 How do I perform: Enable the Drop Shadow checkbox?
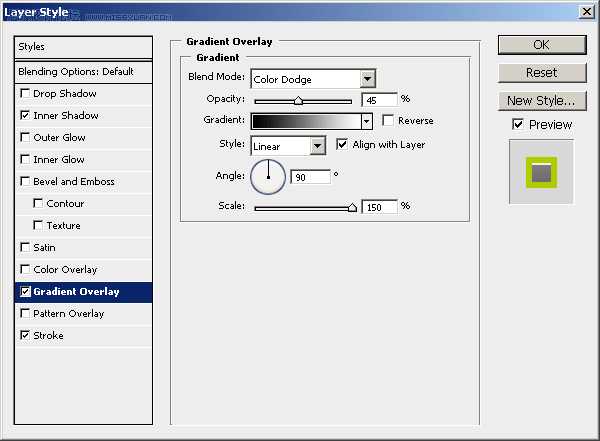(25, 94)
